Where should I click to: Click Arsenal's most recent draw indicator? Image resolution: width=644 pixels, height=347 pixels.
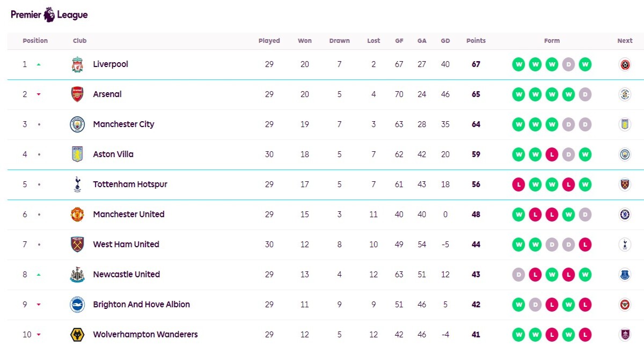[x=585, y=94]
